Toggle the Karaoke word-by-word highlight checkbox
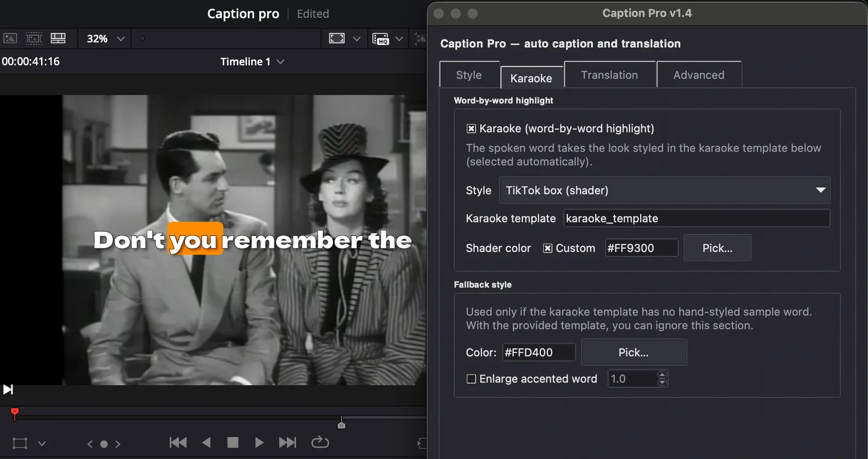The width and height of the screenshot is (868, 459). coord(471,129)
